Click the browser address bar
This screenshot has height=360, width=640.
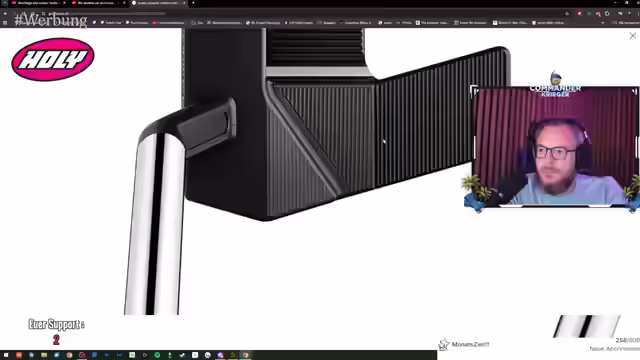[x=286, y=13]
